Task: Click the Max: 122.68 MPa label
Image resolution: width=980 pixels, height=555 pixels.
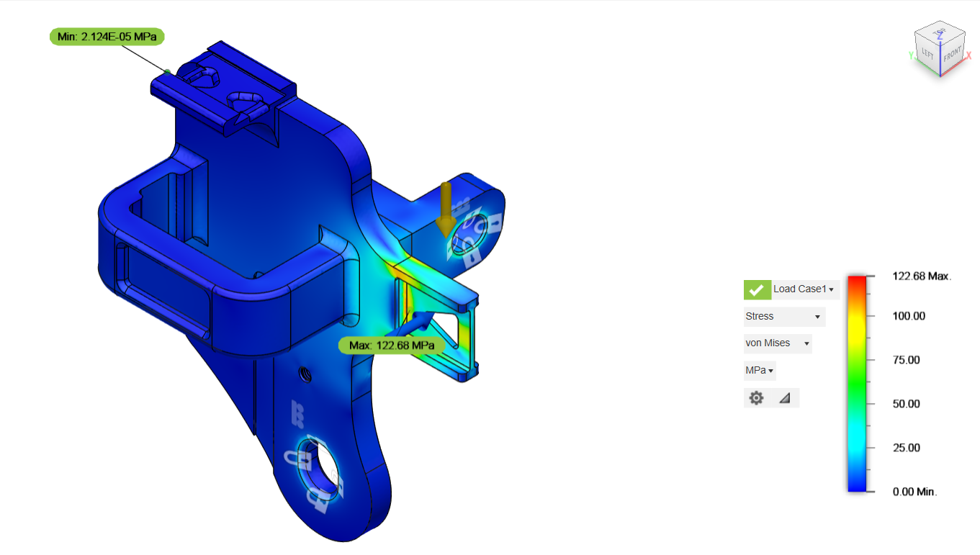Action: pos(392,346)
